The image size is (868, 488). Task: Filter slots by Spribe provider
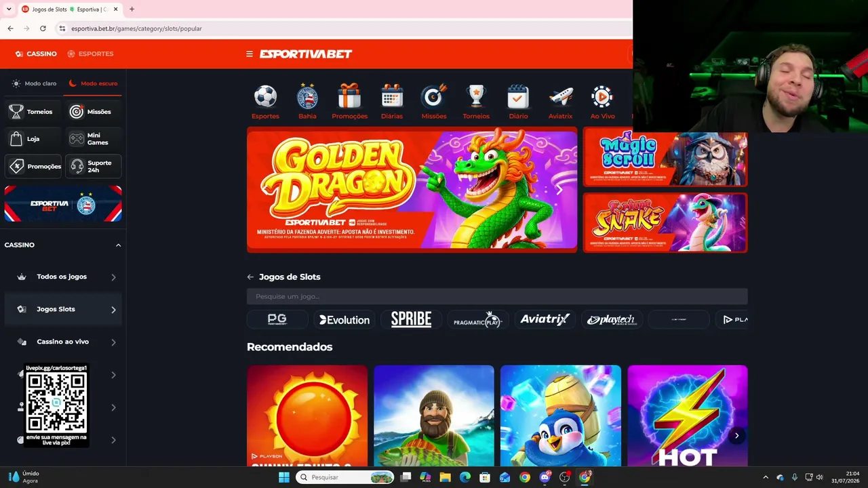(411, 319)
